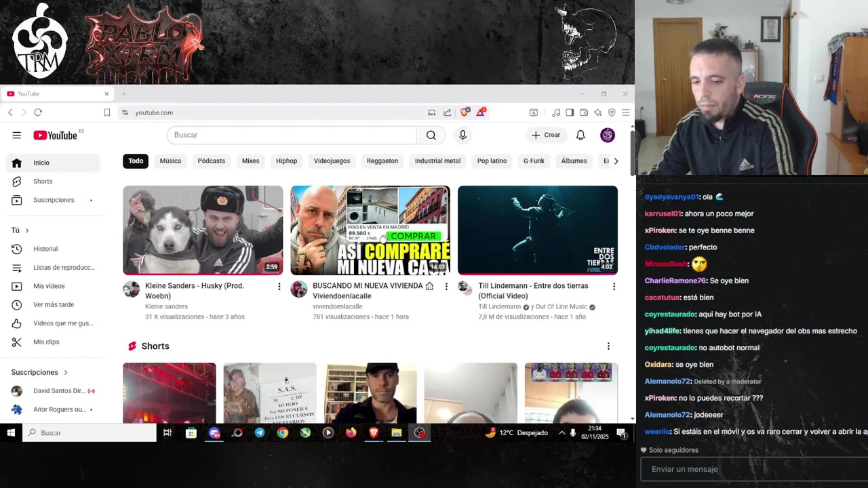868x488 pixels.
Task: Open File Explorer from the taskbar
Action: coord(397,432)
